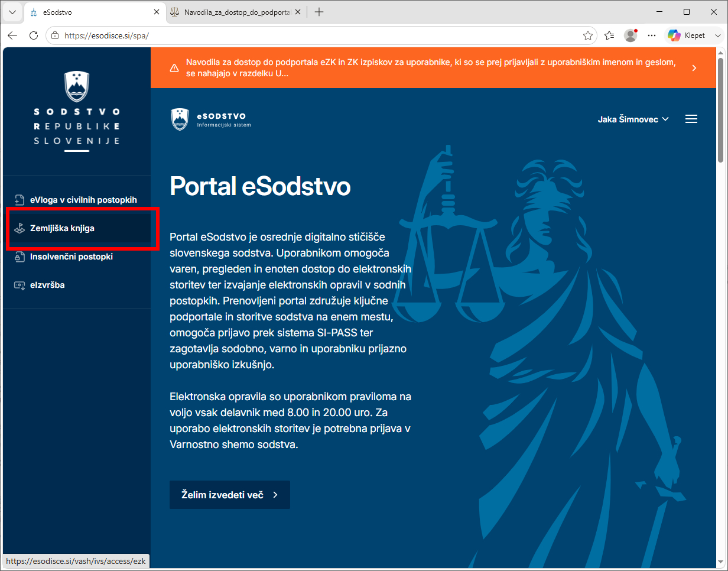Open Zemljiška knjiga in the sidebar

(77, 228)
